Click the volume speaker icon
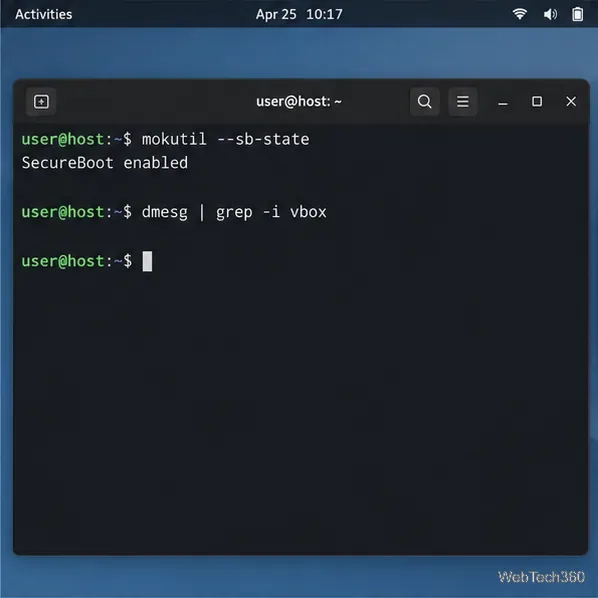Viewport: 598px width, 598px height. 550,14
